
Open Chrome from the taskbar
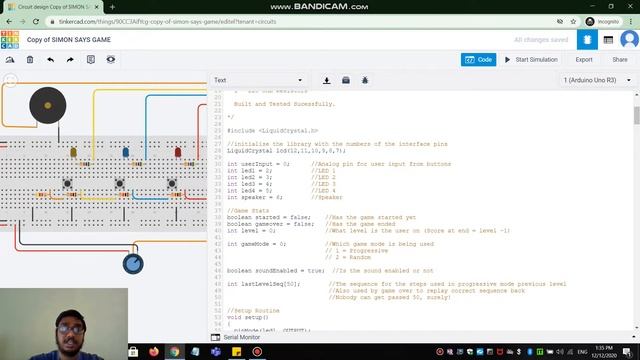174,351
